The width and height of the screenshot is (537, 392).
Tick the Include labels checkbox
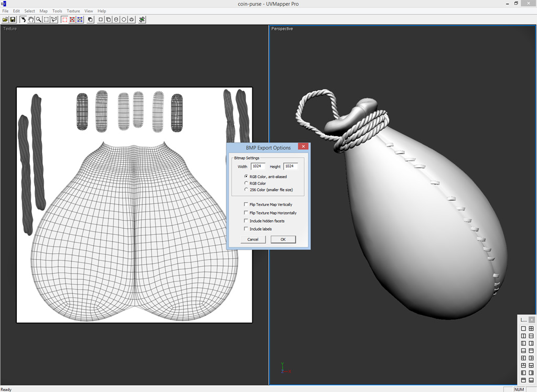point(246,229)
